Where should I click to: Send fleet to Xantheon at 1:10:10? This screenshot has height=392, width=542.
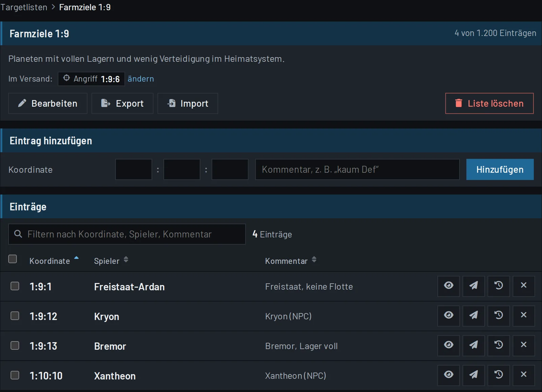[474, 375]
